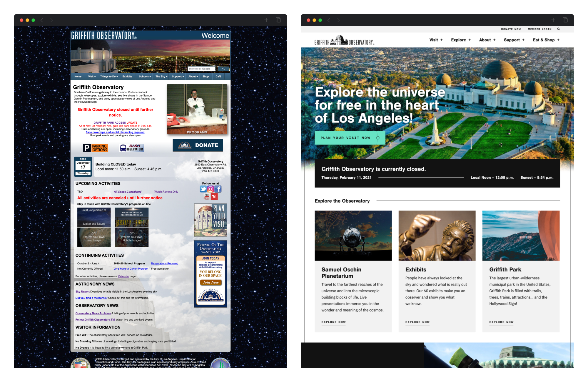
Task: Click the Facebook icon in Follow us
Action: tap(218, 189)
